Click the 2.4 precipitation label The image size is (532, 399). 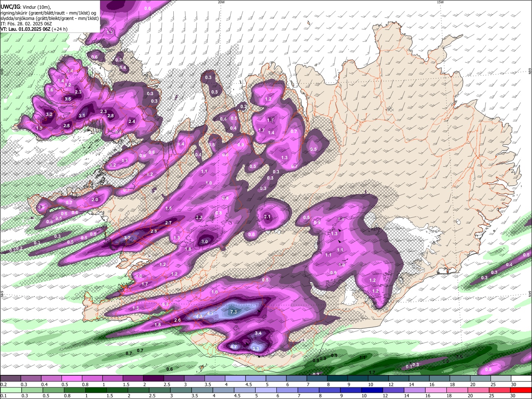point(132,122)
